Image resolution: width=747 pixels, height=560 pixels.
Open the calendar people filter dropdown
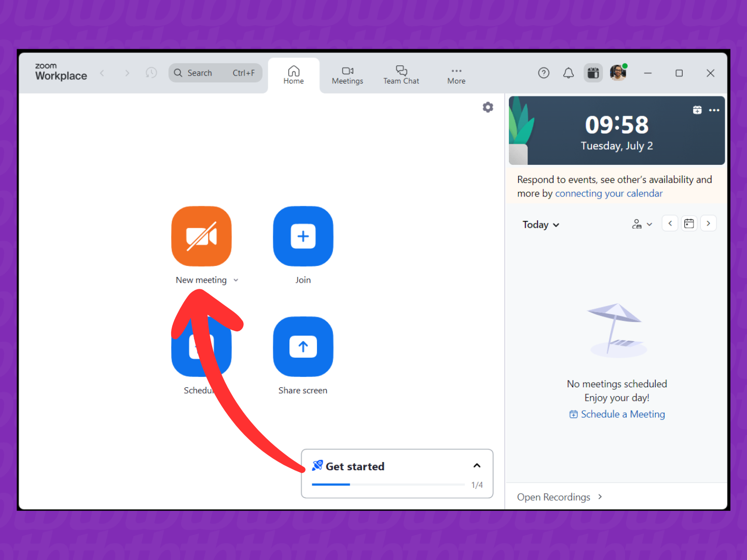click(642, 224)
